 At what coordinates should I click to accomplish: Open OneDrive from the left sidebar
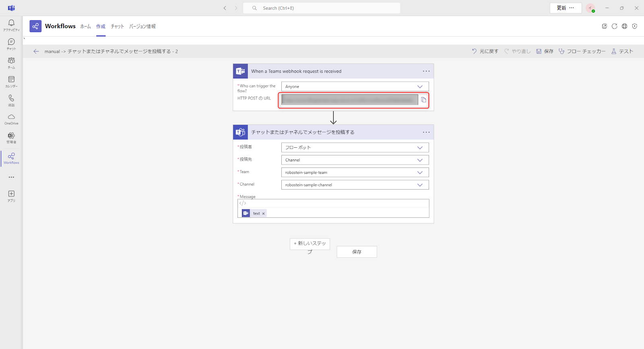point(11,119)
